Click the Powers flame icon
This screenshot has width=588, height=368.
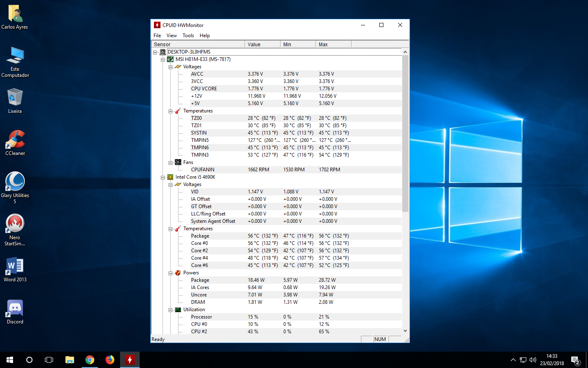178,273
